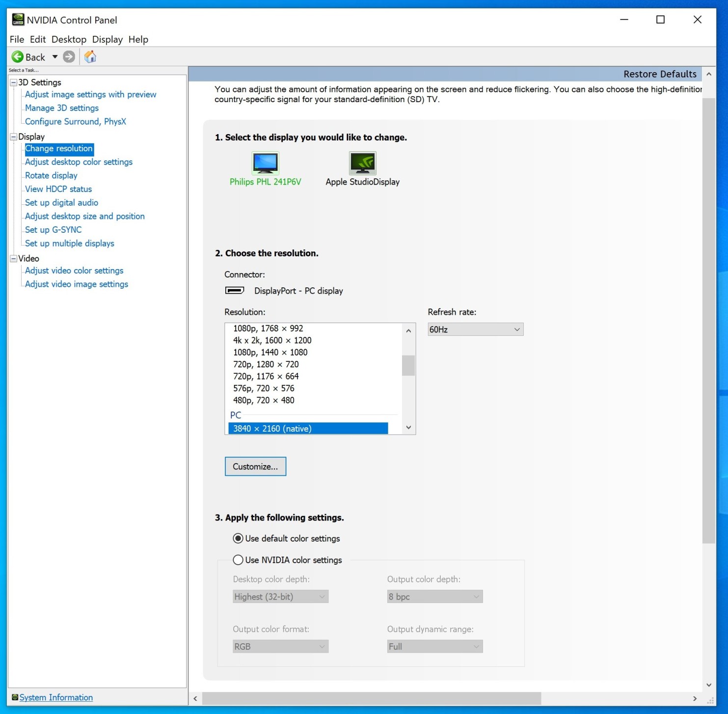The image size is (728, 714).
Task: Open Adjust video image settings
Action: click(x=77, y=284)
